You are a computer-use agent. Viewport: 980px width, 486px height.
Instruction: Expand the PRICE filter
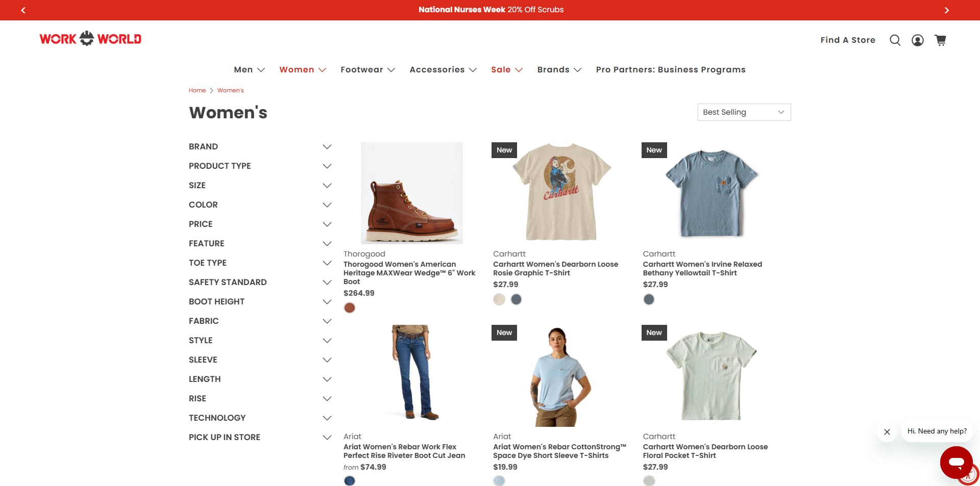260,224
